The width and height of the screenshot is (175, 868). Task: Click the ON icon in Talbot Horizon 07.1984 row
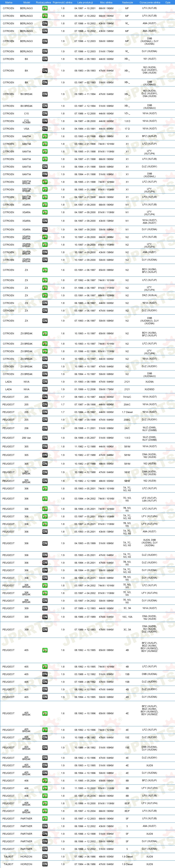[x=45, y=864]
